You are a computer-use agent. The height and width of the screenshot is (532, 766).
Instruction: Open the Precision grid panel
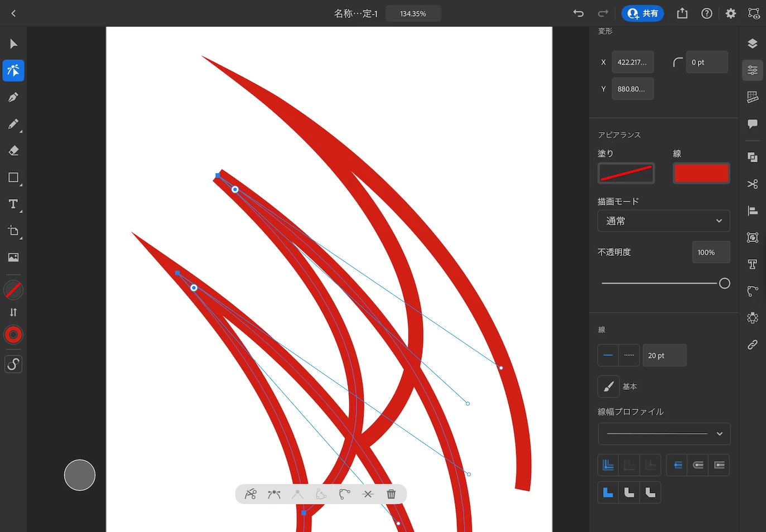(753, 97)
